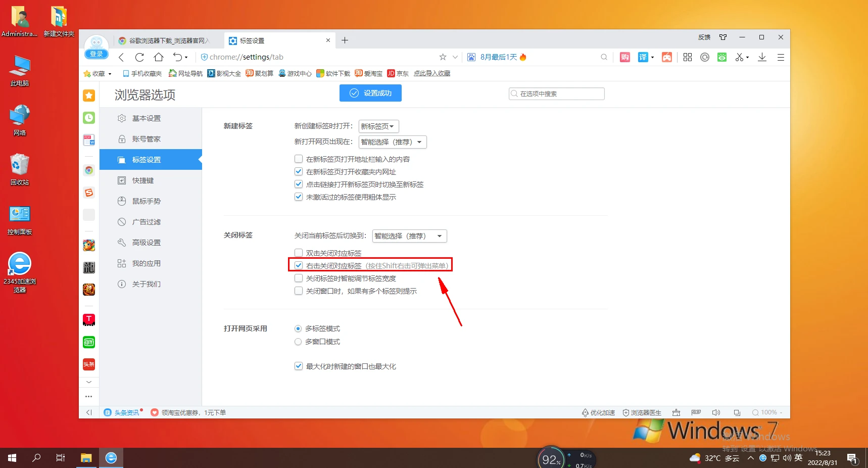Open the translate 译 icon
The width and height of the screenshot is (868, 468).
[x=643, y=57]
